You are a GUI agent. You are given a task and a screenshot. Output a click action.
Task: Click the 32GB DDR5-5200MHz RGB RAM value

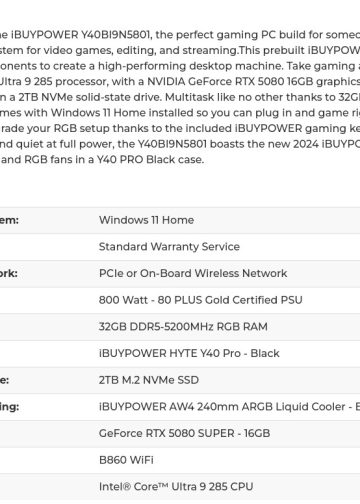(183, 327)
